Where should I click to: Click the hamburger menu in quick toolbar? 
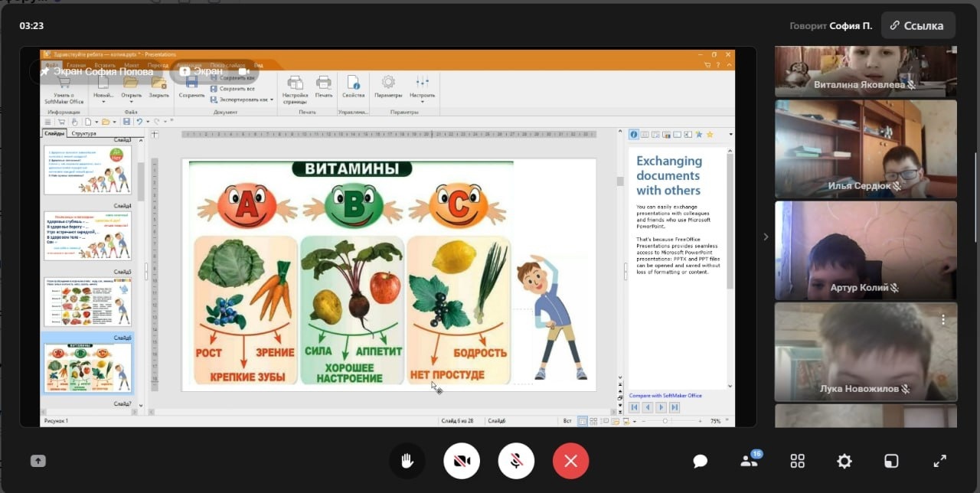pyautogui.click(x=48, y=122)
